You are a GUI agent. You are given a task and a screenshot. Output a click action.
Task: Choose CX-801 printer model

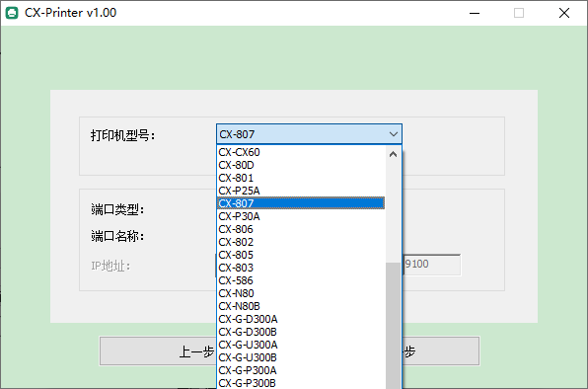coord(301,178)
